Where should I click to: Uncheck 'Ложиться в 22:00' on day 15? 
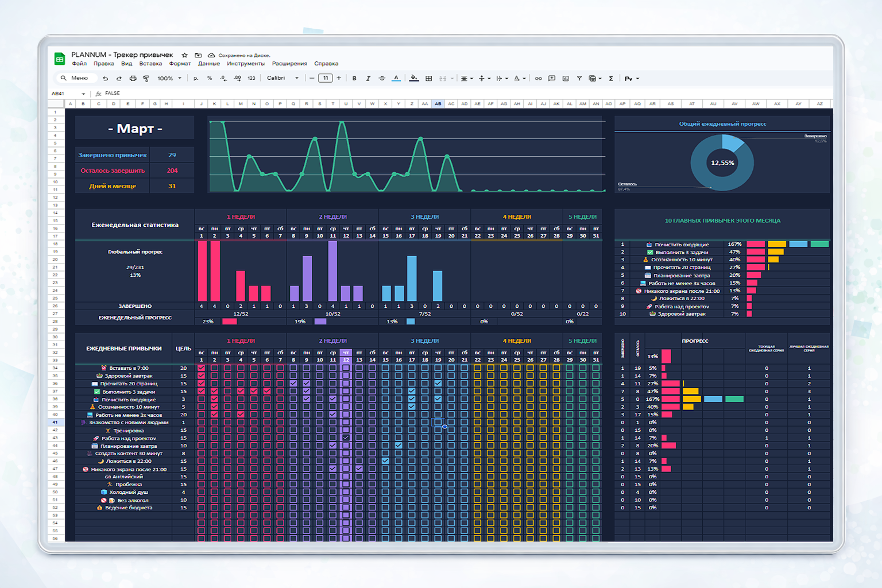(x=385, y=461)
